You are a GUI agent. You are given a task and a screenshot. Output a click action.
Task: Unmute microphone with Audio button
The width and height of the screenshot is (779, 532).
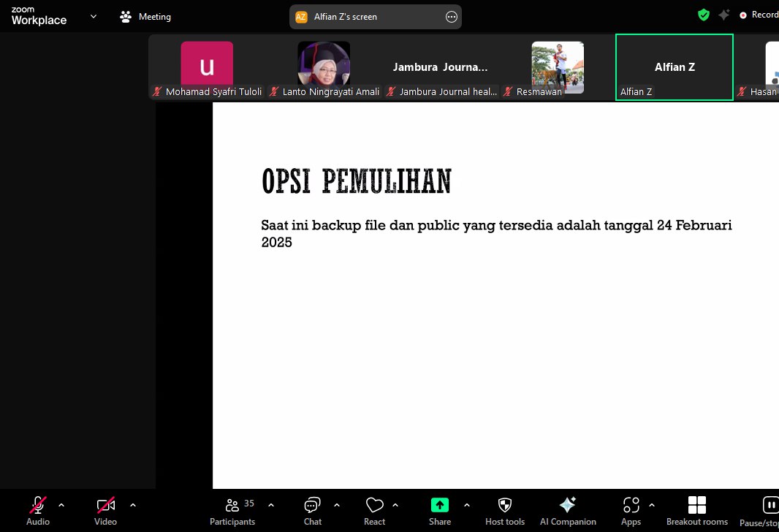tap(38, 511)
